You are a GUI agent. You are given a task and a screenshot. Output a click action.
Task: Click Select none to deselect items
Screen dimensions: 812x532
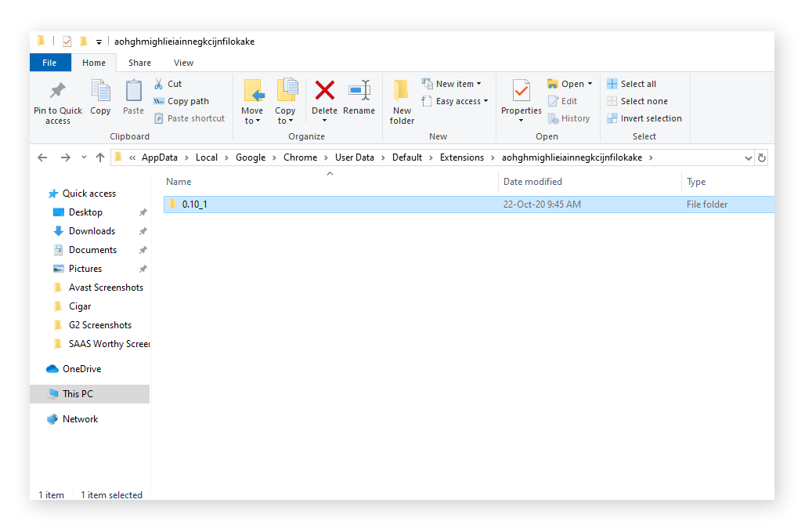(x=642, y=100)
